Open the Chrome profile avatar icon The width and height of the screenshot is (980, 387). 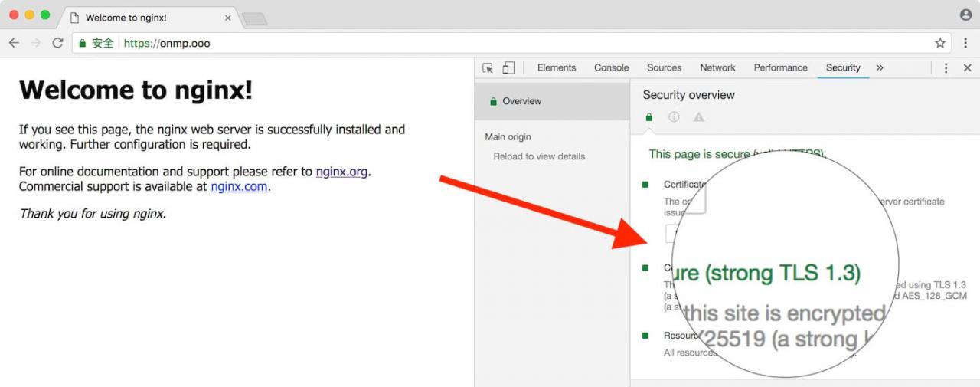(965, 15)
